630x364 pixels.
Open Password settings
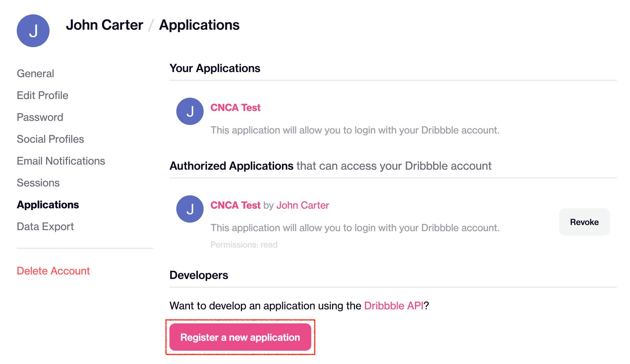click(x=40, y=117)
